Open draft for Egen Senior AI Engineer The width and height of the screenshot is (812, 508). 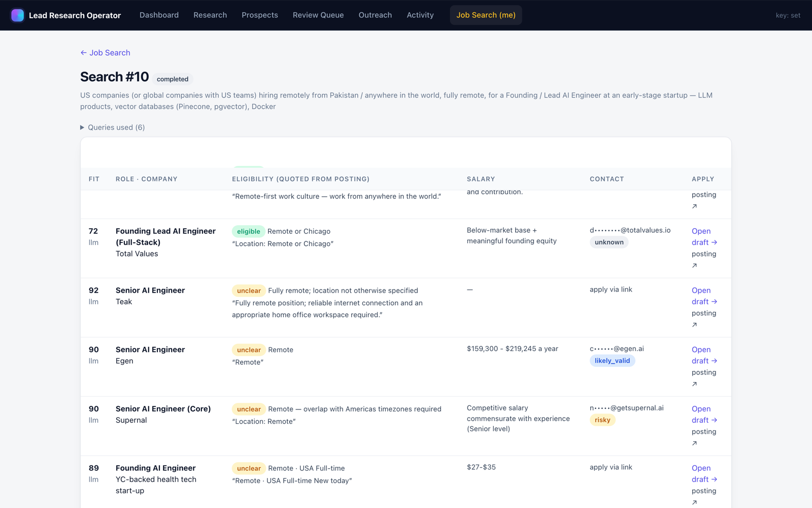pyautogui.click(x=704, y=355)
